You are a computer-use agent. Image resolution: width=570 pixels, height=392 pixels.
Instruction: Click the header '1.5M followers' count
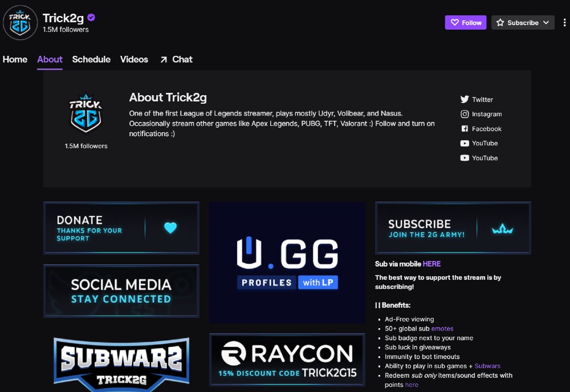(66, 30)
